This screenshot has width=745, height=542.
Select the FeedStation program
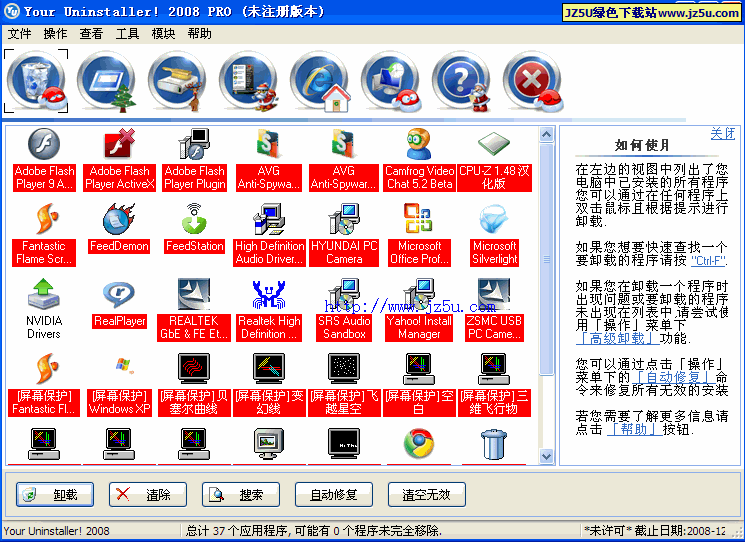click(194, 228)
